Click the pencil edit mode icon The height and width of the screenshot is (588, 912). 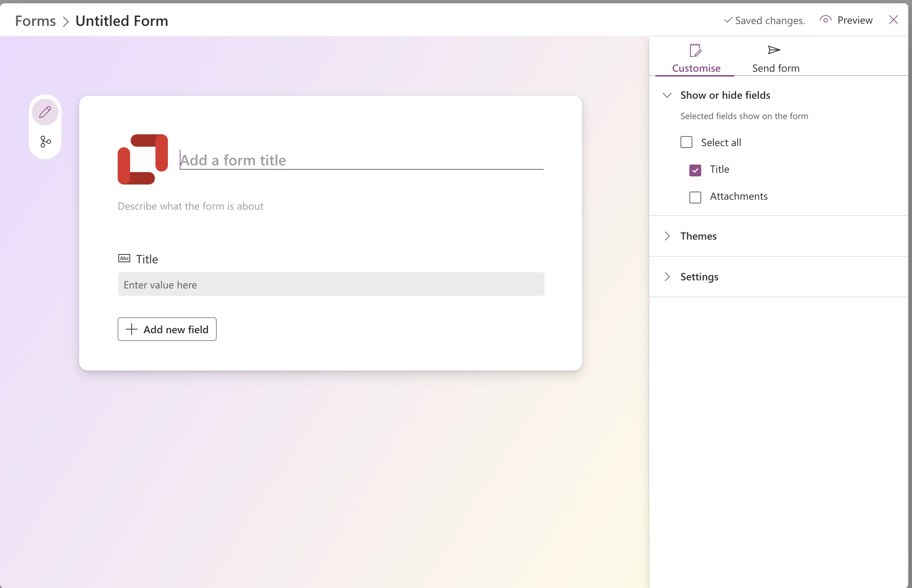pos(45,112)
